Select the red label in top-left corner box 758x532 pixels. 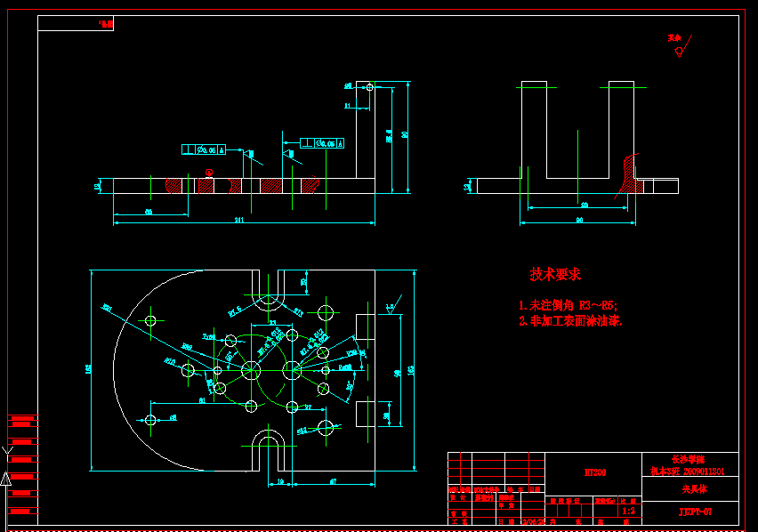coord(105,23)
